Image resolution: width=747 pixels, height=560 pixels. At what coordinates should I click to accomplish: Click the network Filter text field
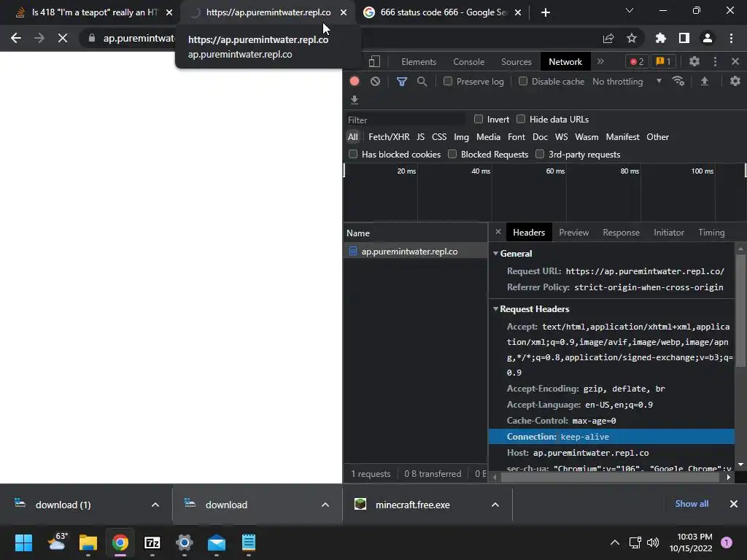[x=405, y=120]
